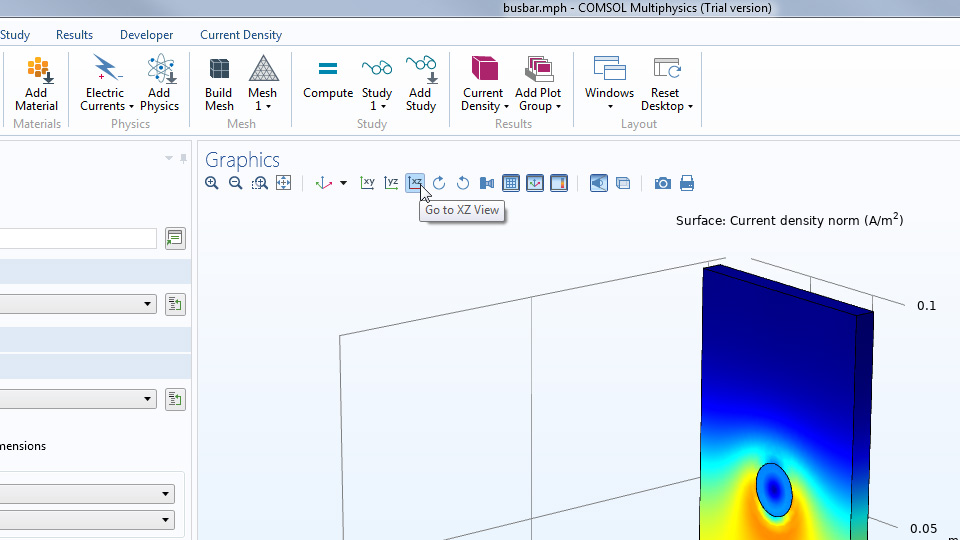This screenshot has width=960, height=540.
Task: Switch to the Developer ribbon tab
Action: point(146,35)
